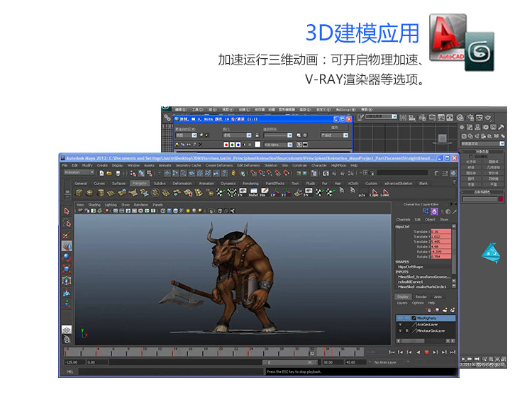Click go to end of playback range
Image resolution: width=532 pixels, height=395 pixels.
(x=453, y=352)
